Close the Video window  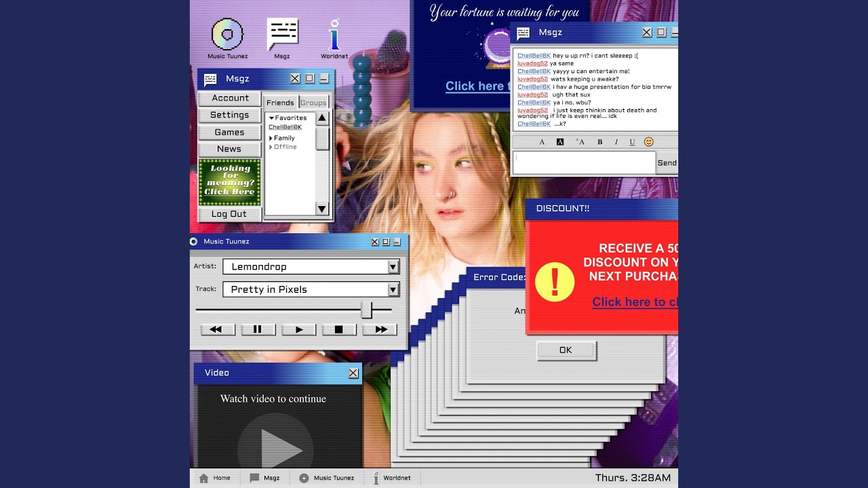coord(353,373)
